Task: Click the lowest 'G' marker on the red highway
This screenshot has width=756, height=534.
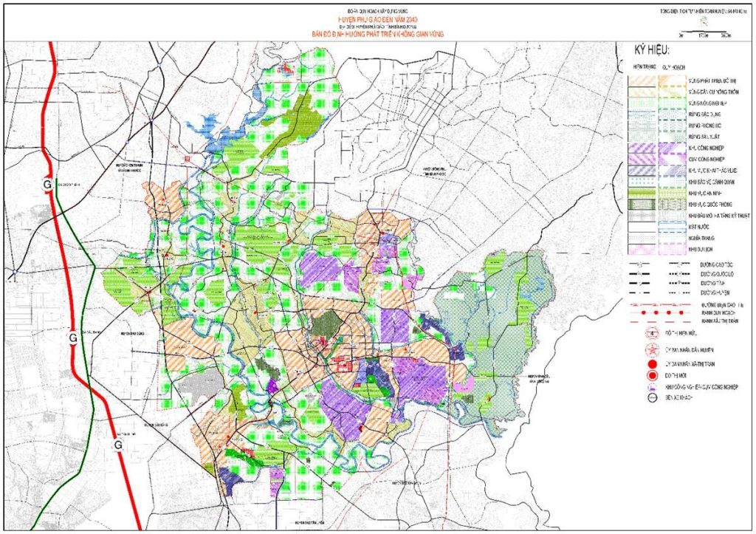Action: 117,445
